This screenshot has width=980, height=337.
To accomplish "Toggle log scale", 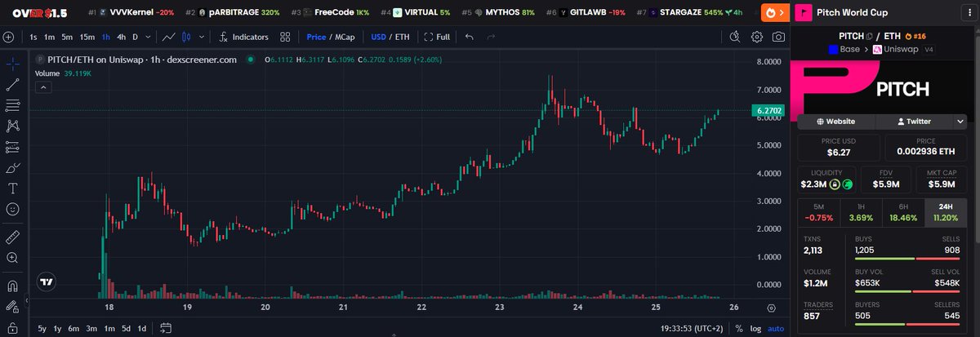I will [754, 328].
